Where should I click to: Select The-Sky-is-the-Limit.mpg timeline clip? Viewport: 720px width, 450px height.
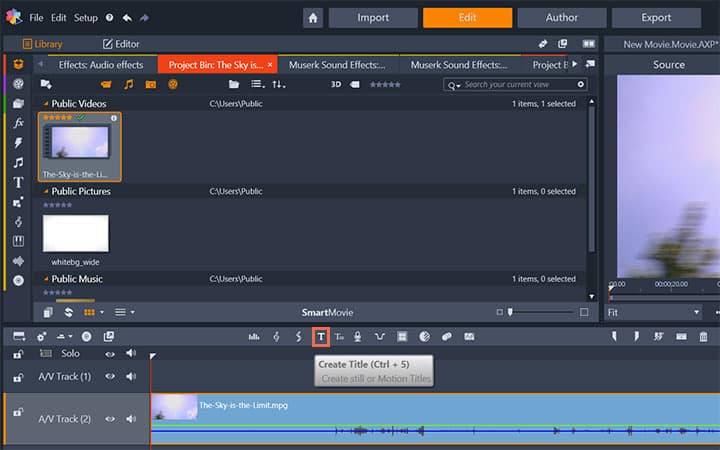coord(435,418)
